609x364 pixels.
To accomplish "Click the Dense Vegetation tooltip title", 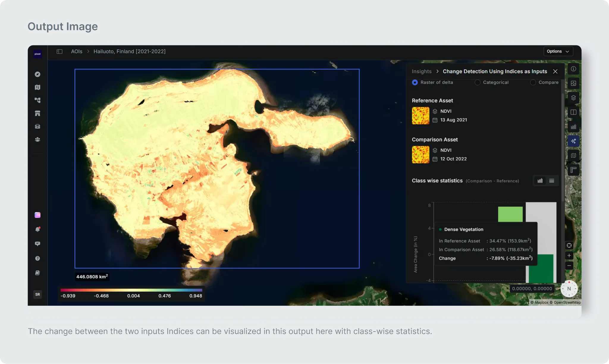I will tap(464, 229).
